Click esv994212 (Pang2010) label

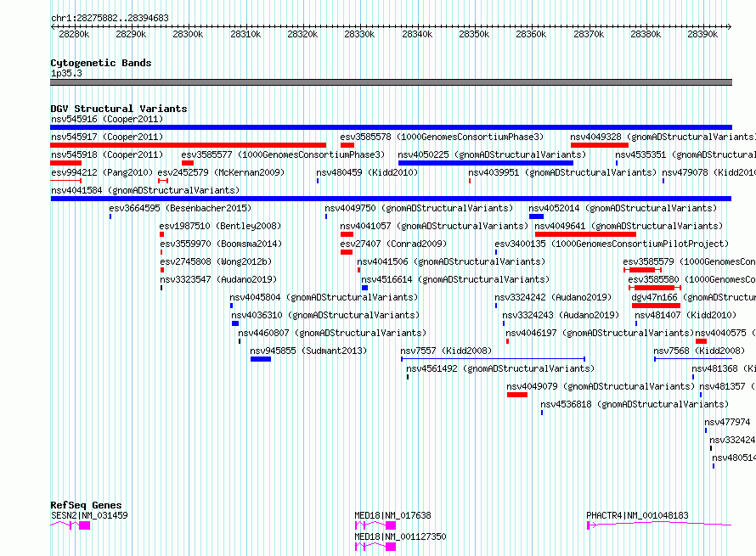coord(102,172)
